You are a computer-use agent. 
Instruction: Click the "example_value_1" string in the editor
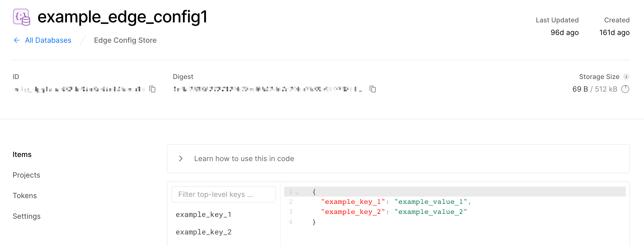(x=431, y=202)
